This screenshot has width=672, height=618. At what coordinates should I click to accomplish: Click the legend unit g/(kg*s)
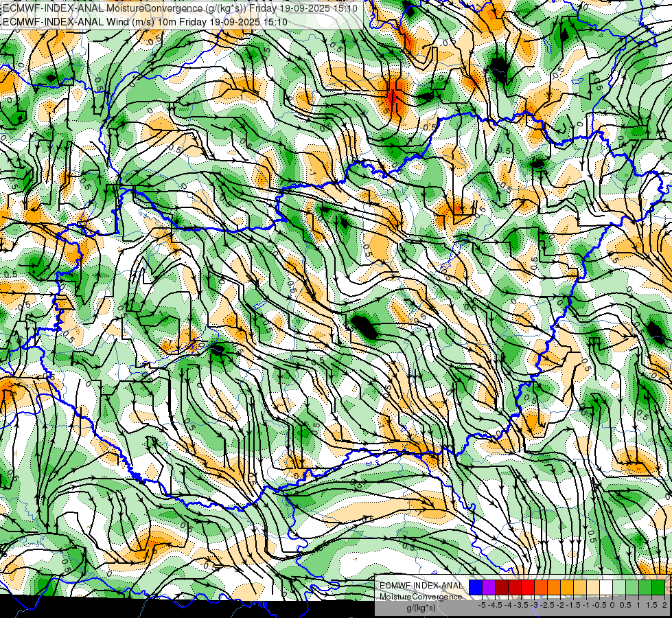[421, 608]
